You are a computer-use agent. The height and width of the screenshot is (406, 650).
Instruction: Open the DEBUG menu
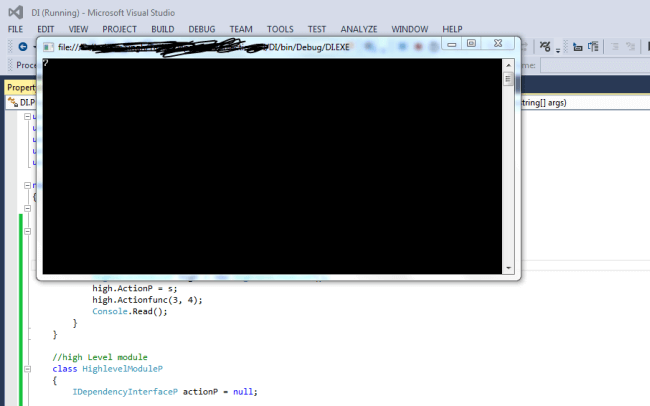tap(202, 29)
